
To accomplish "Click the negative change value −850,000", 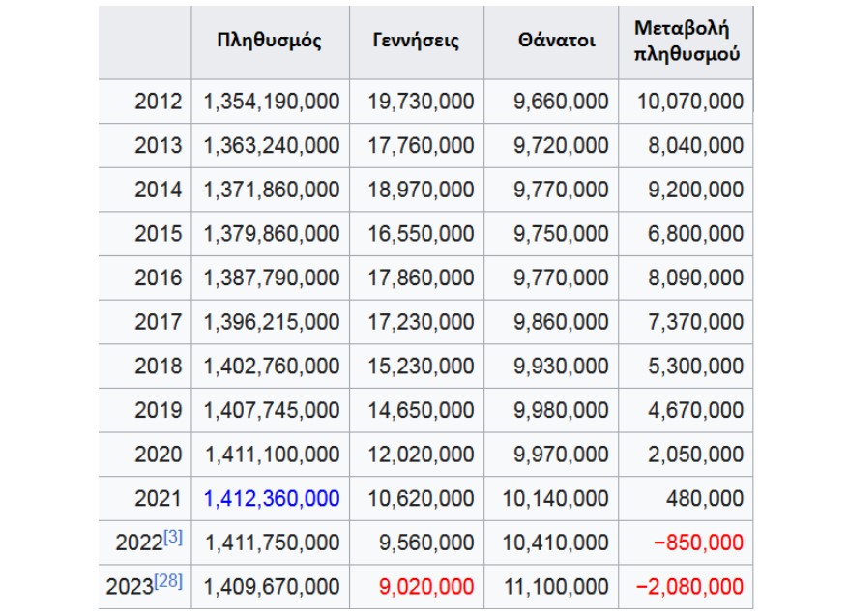I will pos(698,543).
